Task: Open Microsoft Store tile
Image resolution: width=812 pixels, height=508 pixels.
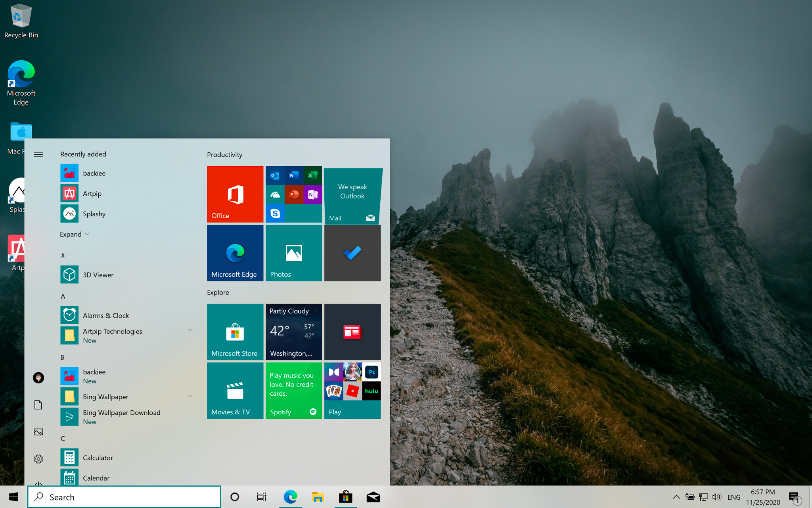Action: pos(234,331)
